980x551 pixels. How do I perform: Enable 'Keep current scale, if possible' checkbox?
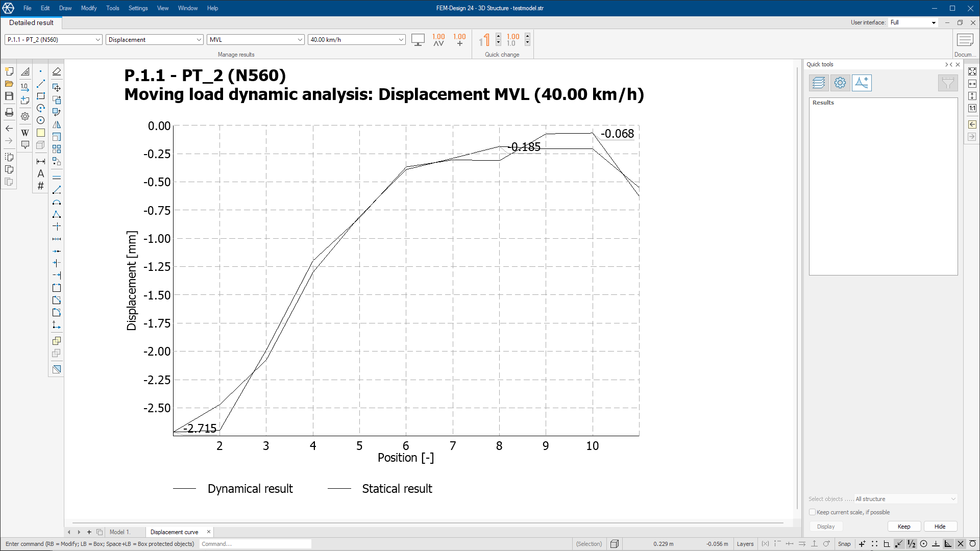coord(813,512)
